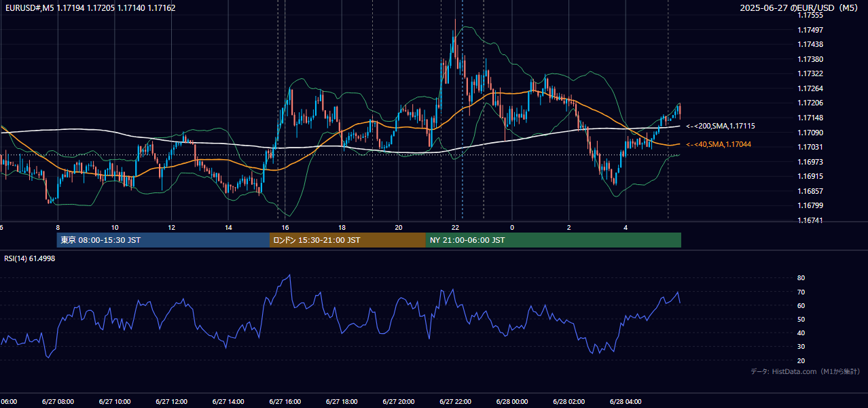Click RSI scale label 70
Image resolution: width=868 pixels, height=408 pixels.
click(x=801, y=292)
